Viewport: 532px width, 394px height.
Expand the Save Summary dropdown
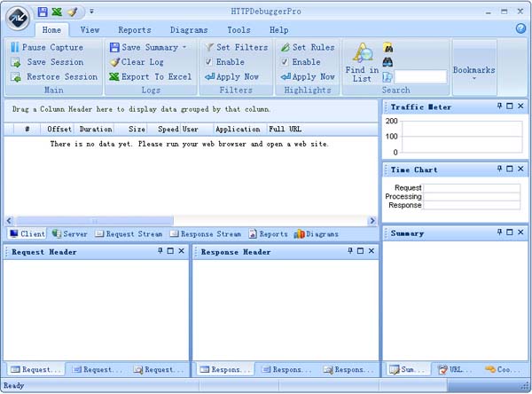pyautogui.click(x=184, y=47)
